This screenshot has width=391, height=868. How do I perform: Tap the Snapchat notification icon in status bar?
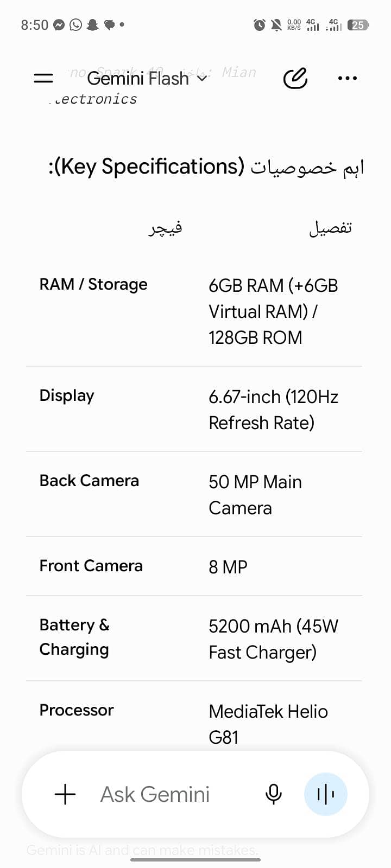pyautogui.click(x=93, y=24)
